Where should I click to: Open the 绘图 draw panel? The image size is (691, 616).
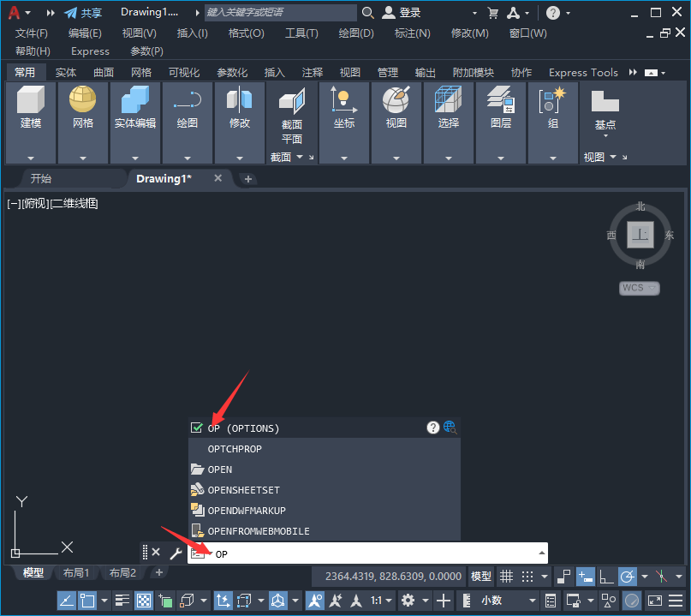coord(188,123)
